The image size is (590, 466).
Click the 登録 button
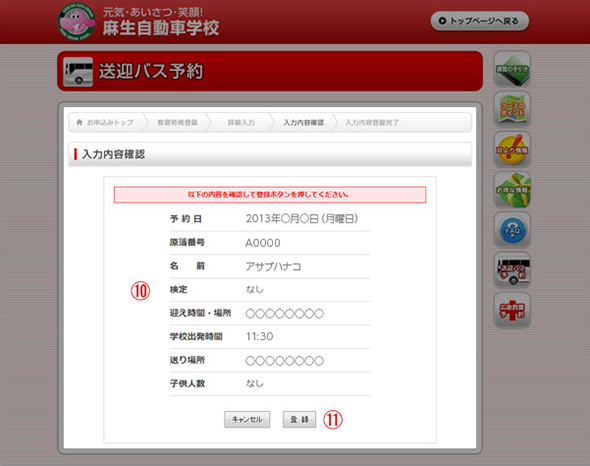[x=299, y=419]
